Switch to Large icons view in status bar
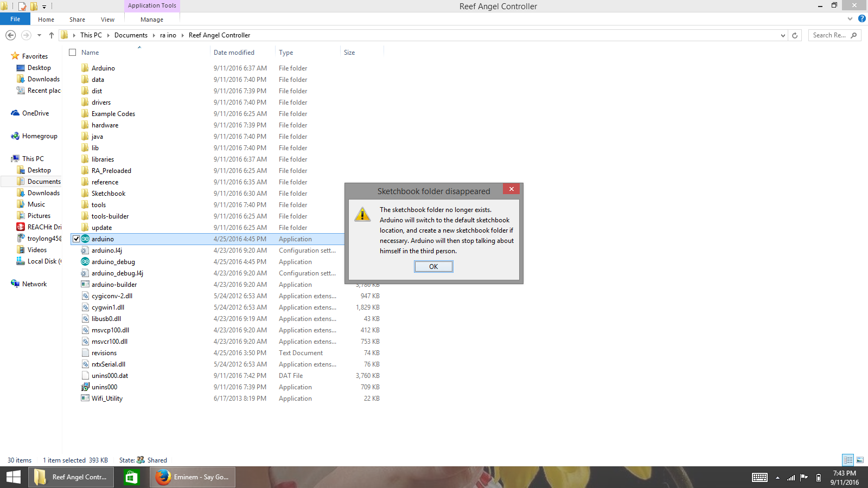868x488 pixels. click(860, 460)
